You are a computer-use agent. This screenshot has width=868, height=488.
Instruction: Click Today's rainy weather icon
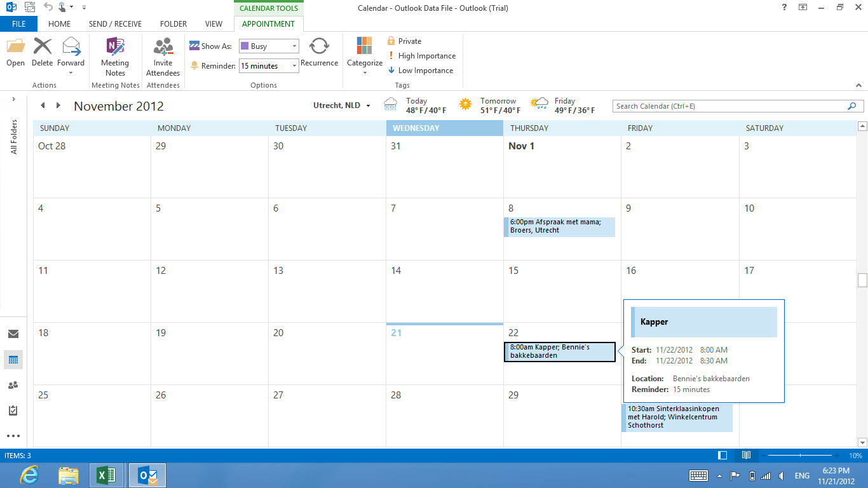pyautogui.click(x=391, y=104)
